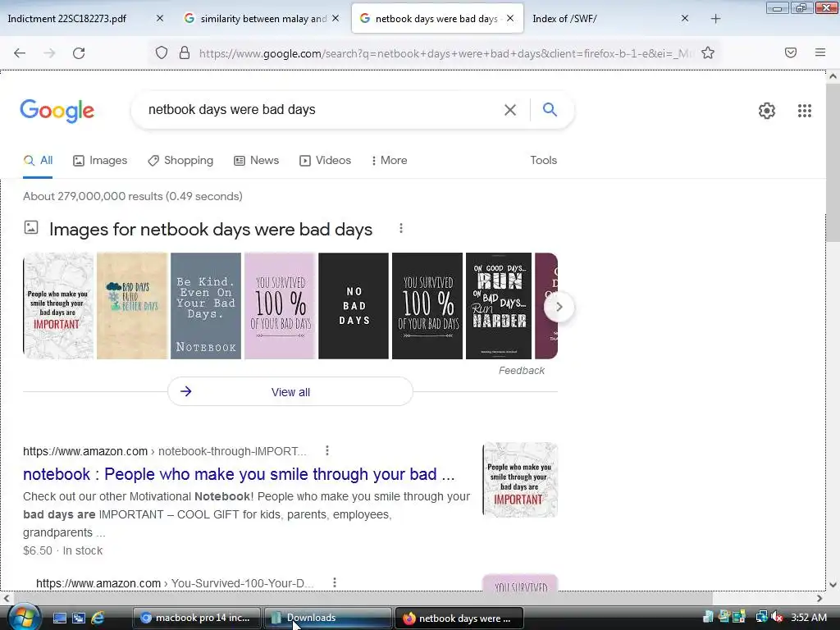Open the Bad Days Build Better Days thumbnail
840x630 pixels.
click(x=132, y=306)
